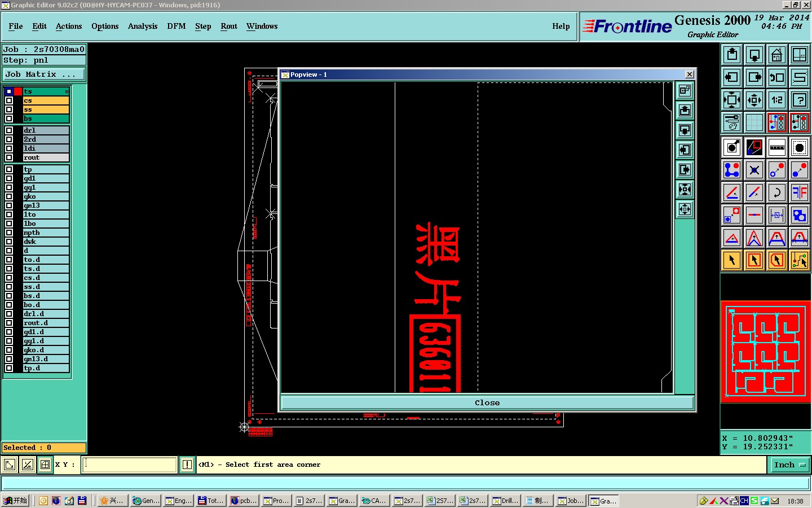812x508 pixels.
Task: Open the Inch units dropdown
Action: tap(789, 465)
